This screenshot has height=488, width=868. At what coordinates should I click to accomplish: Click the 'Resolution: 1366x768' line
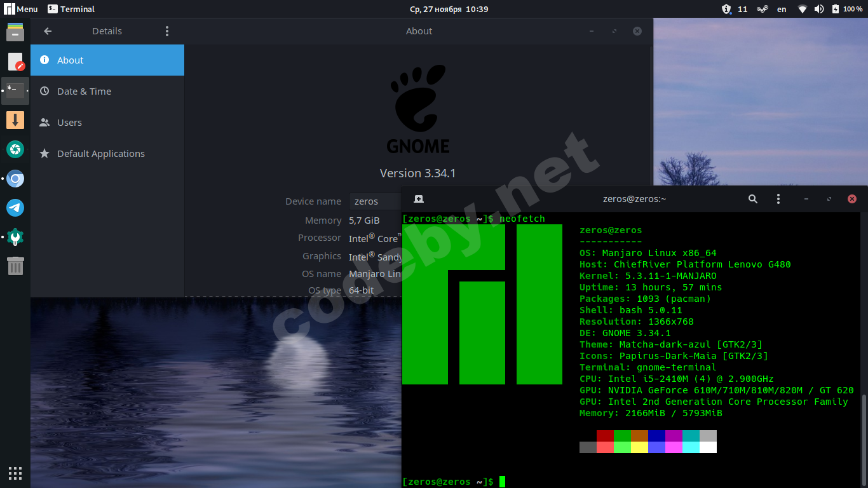pos(637,322)
